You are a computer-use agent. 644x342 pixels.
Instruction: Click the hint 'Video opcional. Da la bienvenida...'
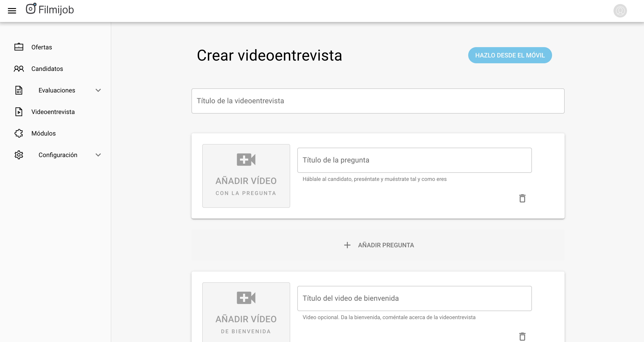(389, 317)
